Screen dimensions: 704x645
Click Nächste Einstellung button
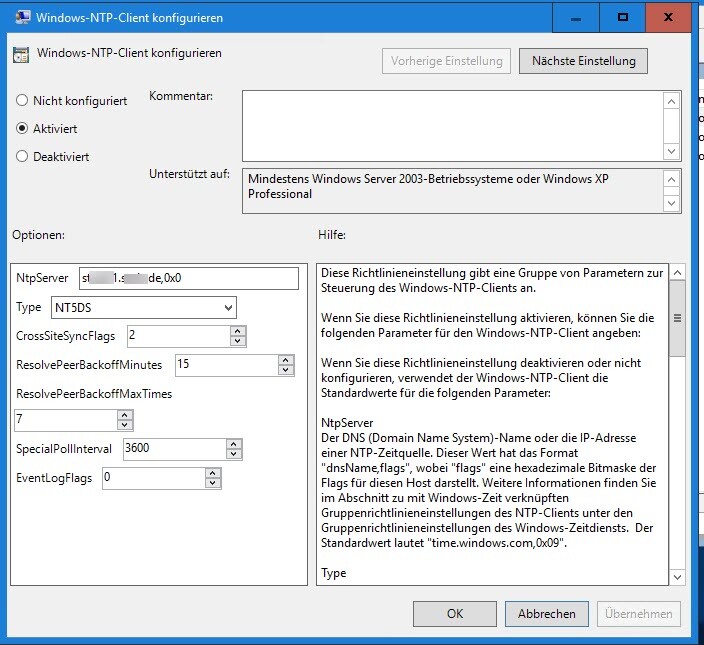583,61
